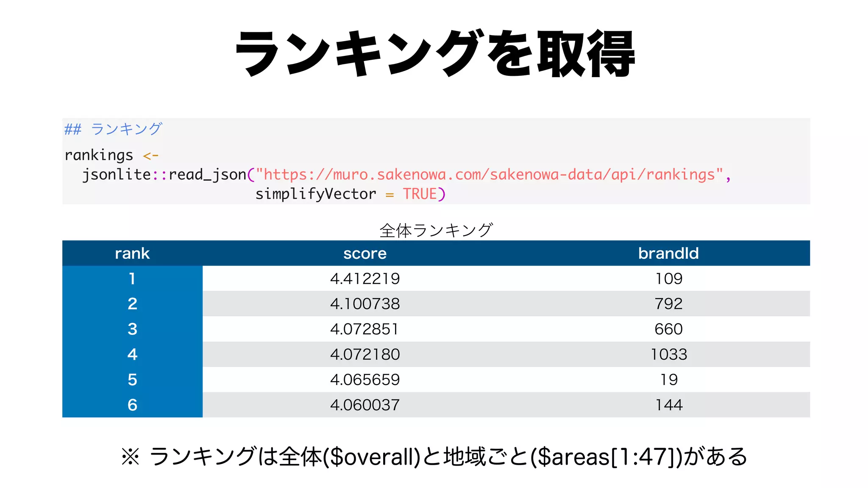This screenshot has width=868, height=488.
Task: Click brandId value 109
Action: point(669,278)
